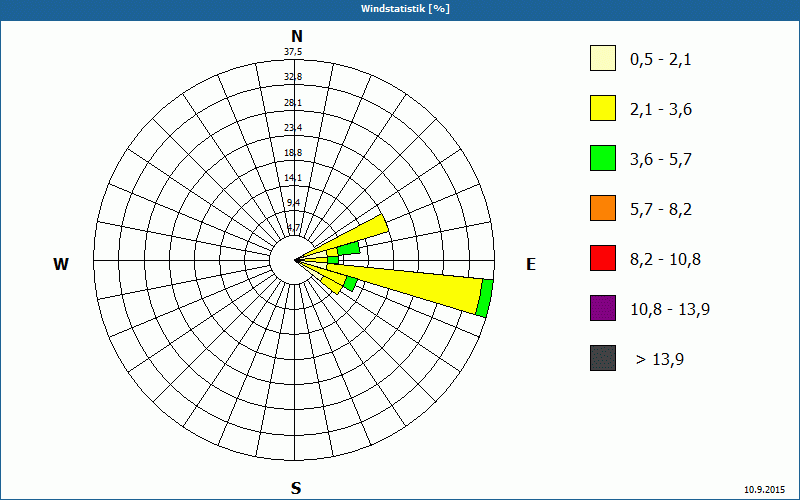The height and width of the screenshot is (500, 800).
Task: Click the legend label '5,7 - 8,2'
Action: point(661,210)
